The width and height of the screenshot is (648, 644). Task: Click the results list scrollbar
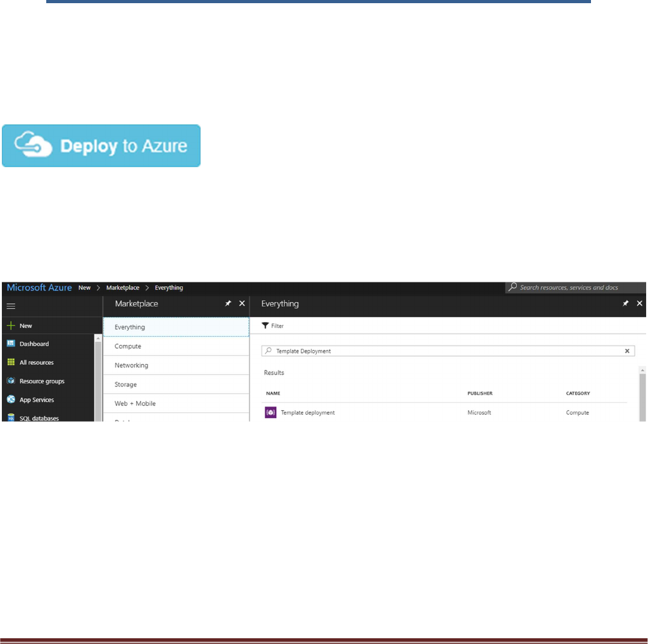(642, 396)
